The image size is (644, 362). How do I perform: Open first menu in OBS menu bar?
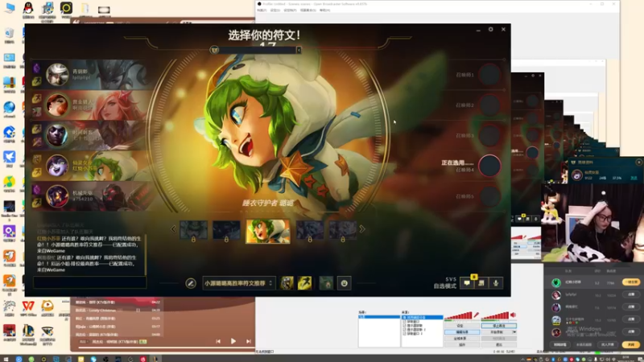pyautogui.click(x=262, y=10)
